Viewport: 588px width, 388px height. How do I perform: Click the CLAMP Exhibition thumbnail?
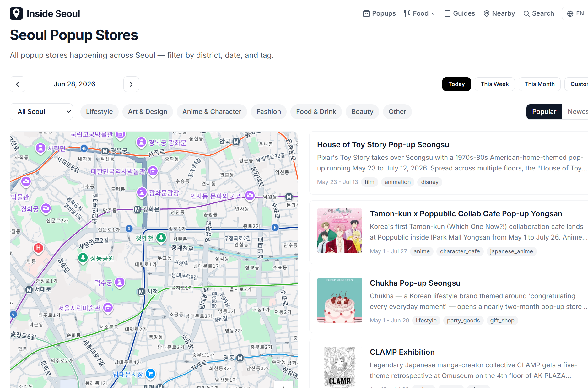pyautogui.click(x=340, y=367)
